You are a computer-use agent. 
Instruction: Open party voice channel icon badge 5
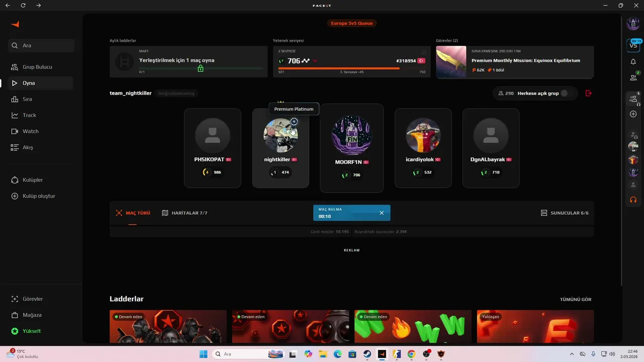(x=633, y=99)
